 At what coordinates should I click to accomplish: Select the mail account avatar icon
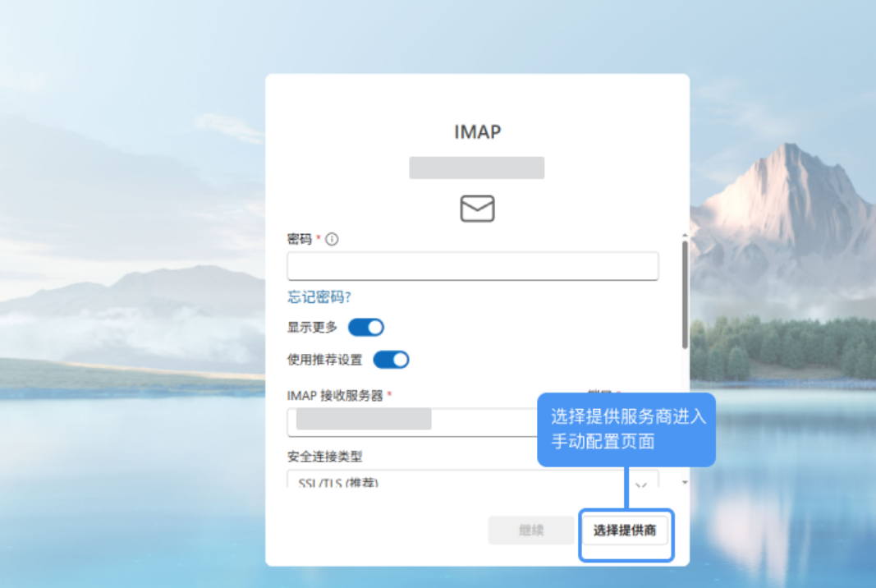[477, 209]
